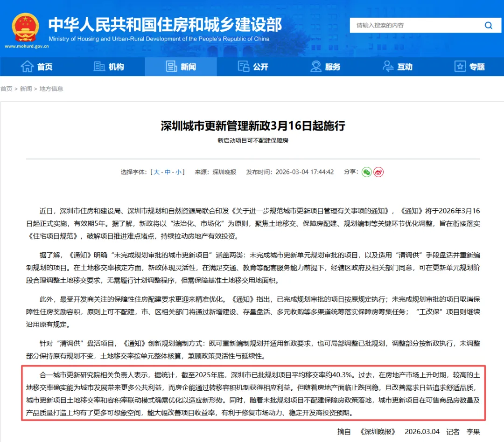Click the paragraph beginning 针对“清调供”盘活项目
Image resolution: width=504 pixels, height=442 pixels.
tap(253, 350)
